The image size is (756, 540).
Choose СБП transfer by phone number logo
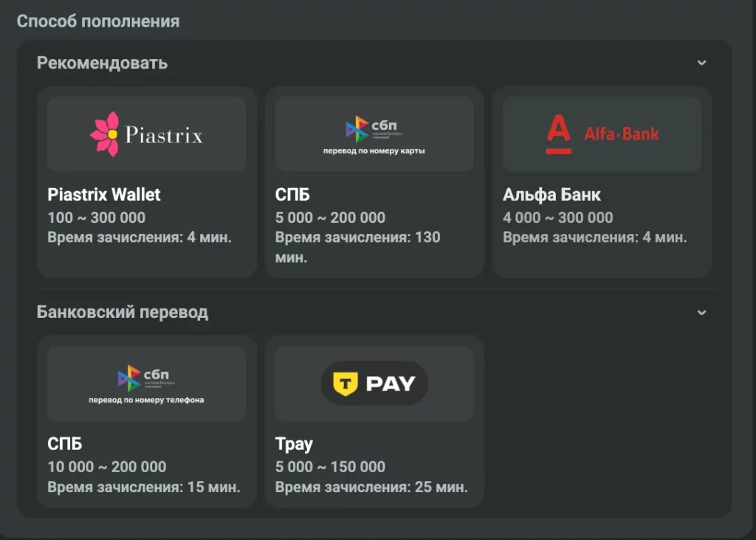(147, 384)
